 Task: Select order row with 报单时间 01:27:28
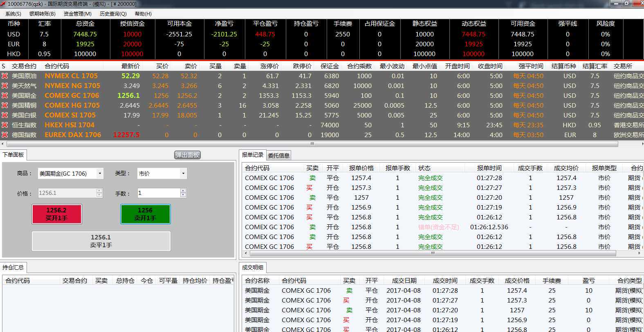pyautogui.click(x=442, y=178)
